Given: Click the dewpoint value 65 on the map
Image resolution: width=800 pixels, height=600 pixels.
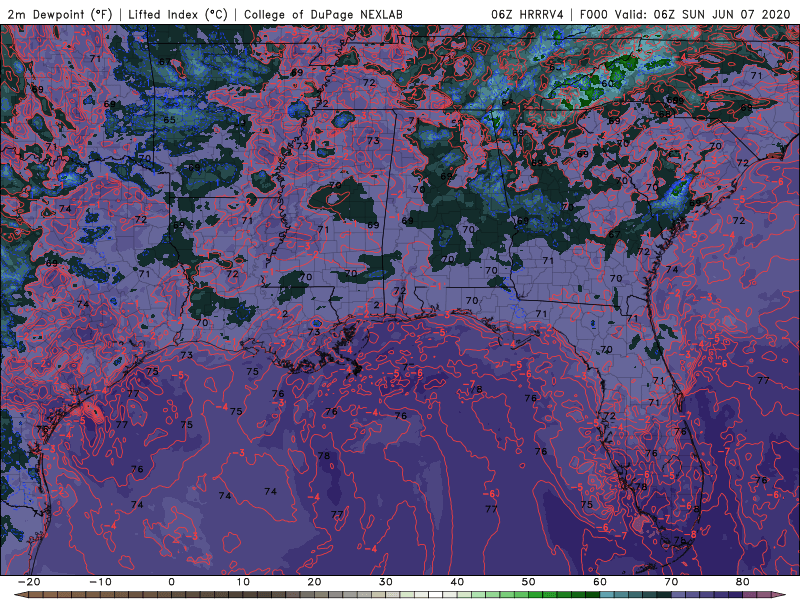Looking at the screenshot, I should (x=169, y=120).
